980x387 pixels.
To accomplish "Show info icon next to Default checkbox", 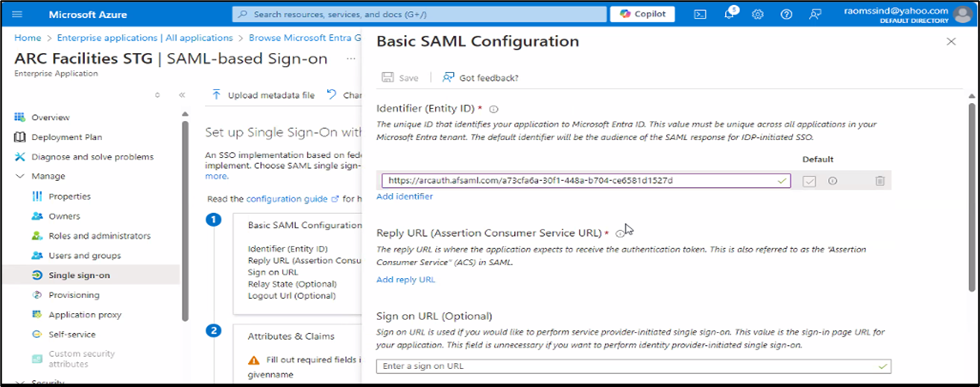I will coord(832,181).
